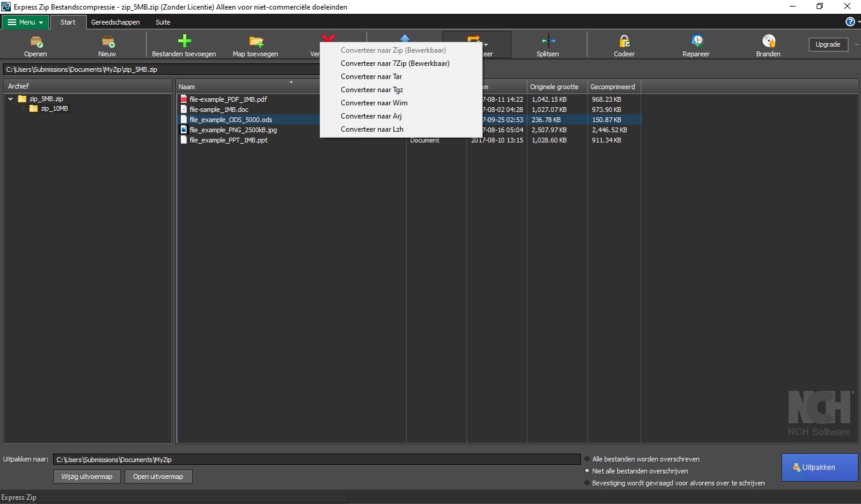Click the archive path address field
This screenshot has height=504, width=861.
(162, 69)
